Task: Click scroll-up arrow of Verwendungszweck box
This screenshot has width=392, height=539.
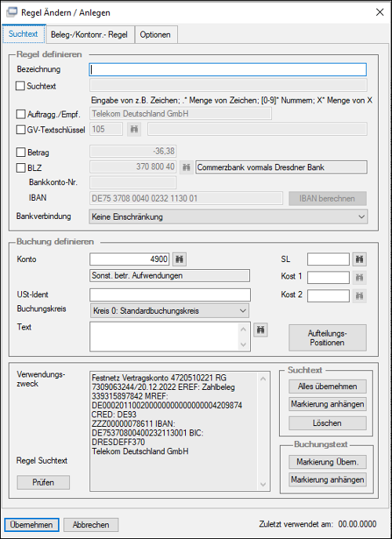Action: click(263, 378)
